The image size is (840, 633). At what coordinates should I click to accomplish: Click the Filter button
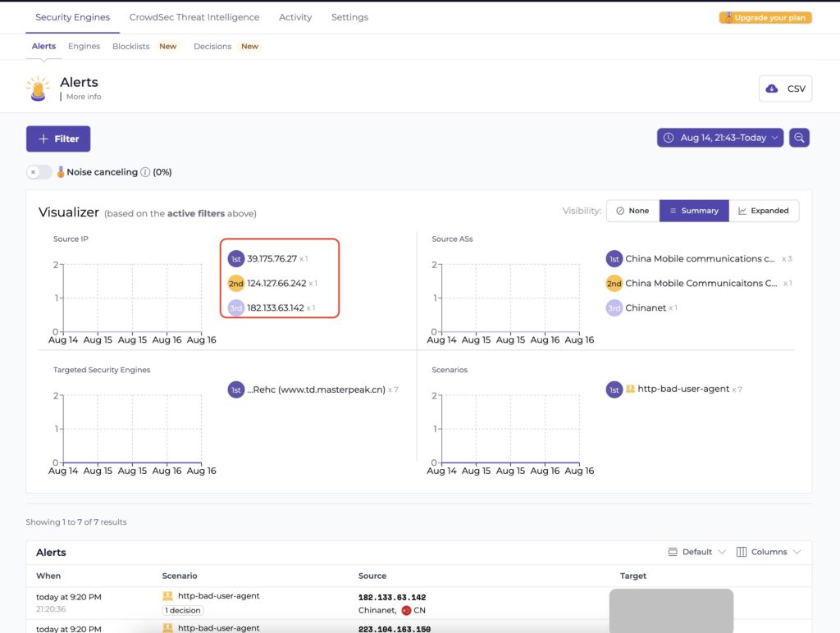tap(58, 139)
